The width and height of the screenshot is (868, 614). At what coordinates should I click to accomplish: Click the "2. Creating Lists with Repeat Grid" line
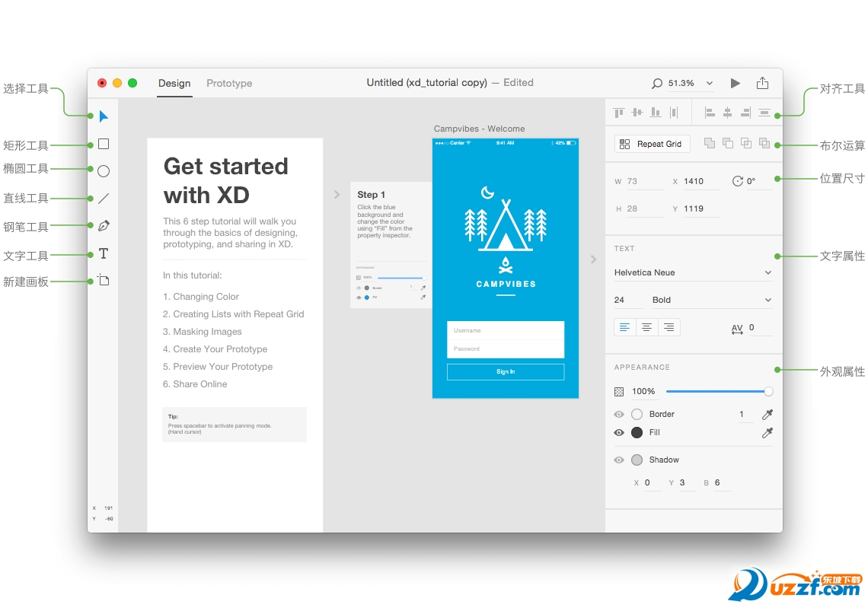click(233, 314)
